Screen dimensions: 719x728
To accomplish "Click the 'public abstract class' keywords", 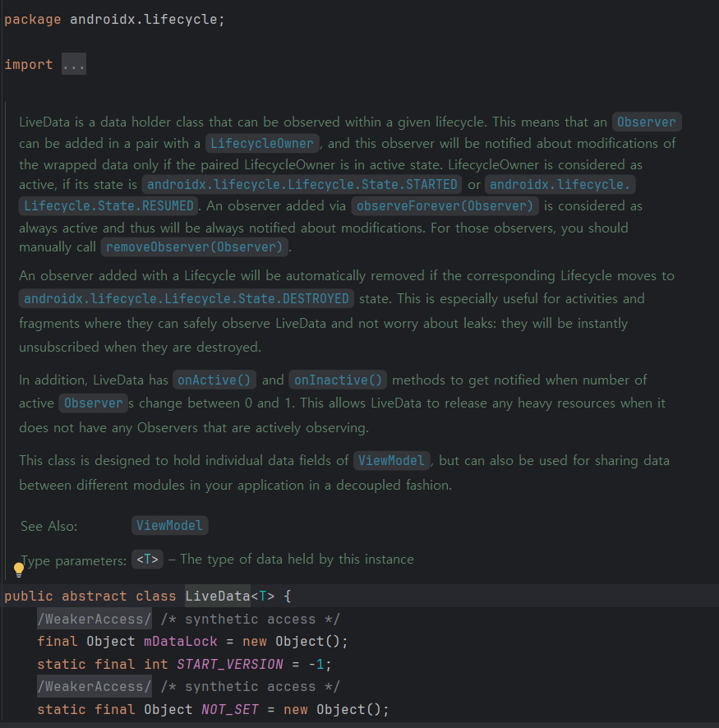I will coord(90,597).
